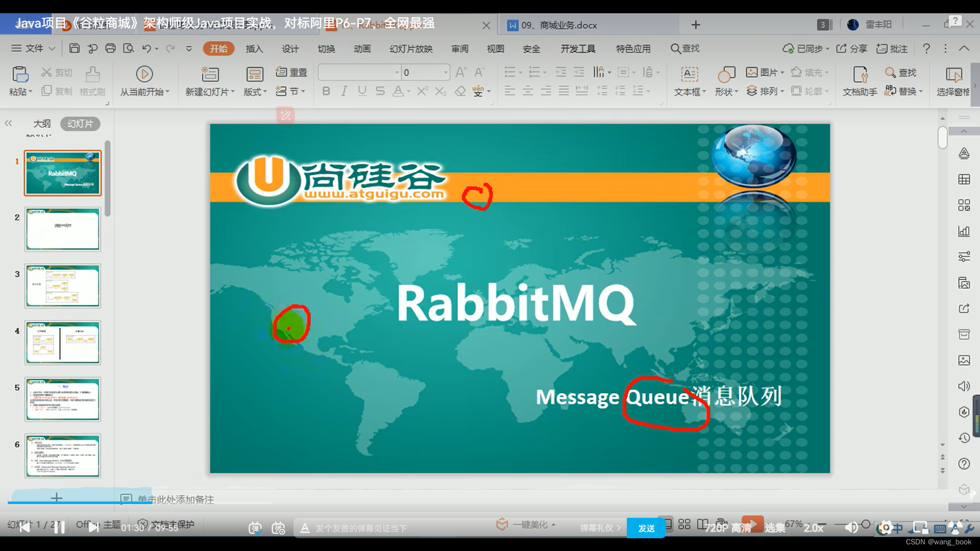Click the increase indent icon

[579, 72]
